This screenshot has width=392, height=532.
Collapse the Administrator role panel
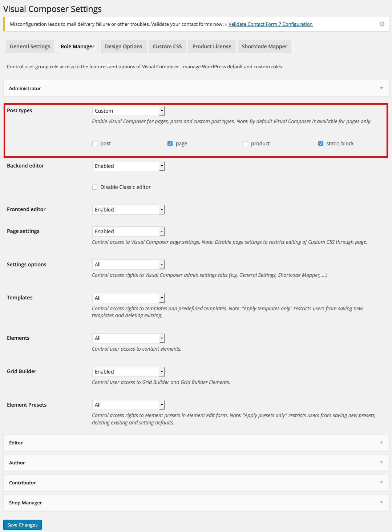click(x=196, y=88)
